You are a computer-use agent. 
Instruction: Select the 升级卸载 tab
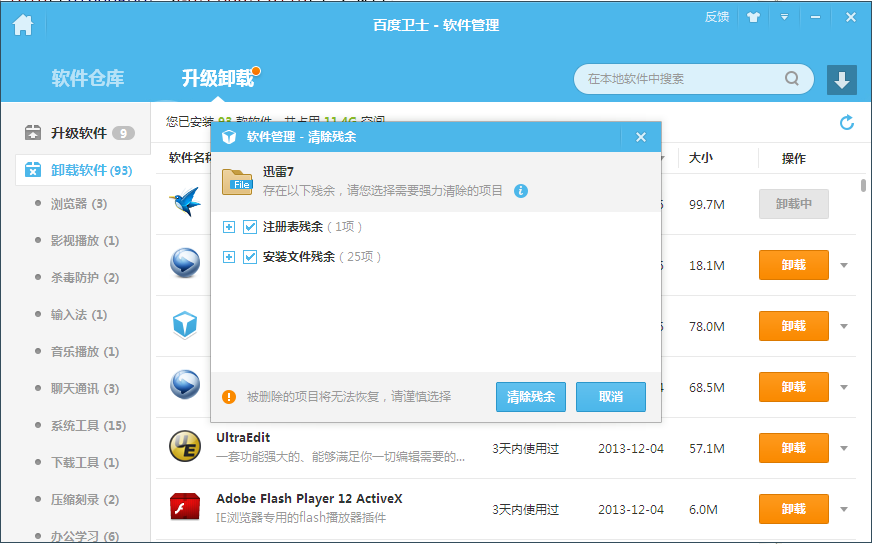[217, 78]
